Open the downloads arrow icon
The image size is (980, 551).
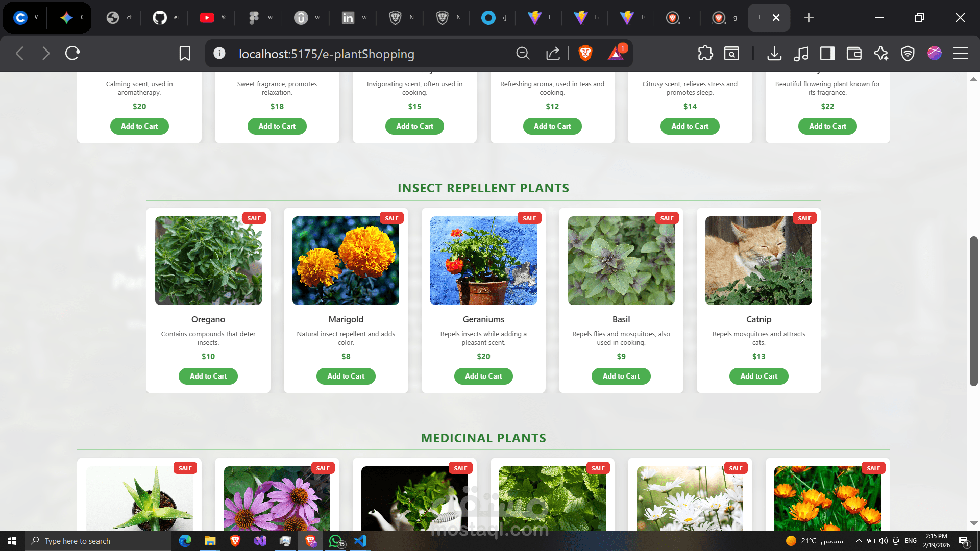point(774,53)
